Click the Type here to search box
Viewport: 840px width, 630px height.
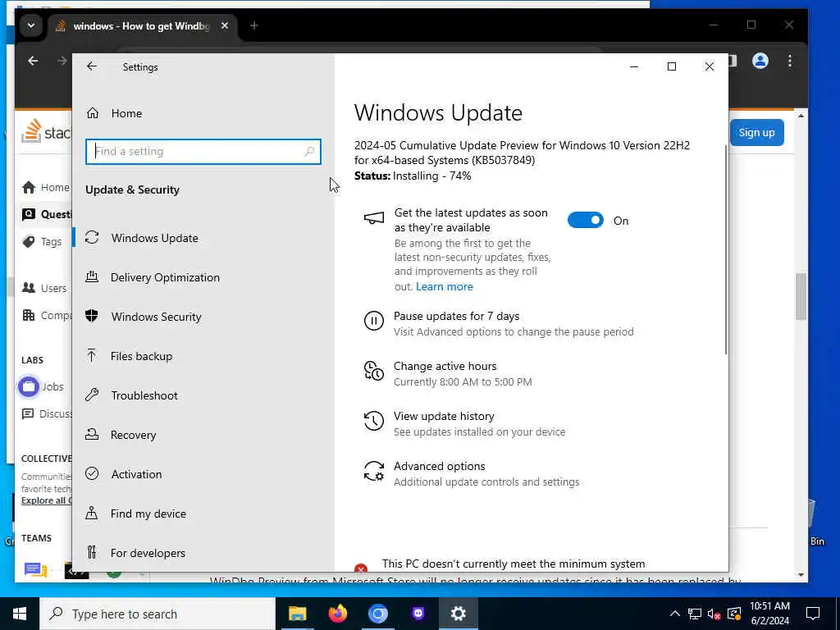(x=157, y=614)
